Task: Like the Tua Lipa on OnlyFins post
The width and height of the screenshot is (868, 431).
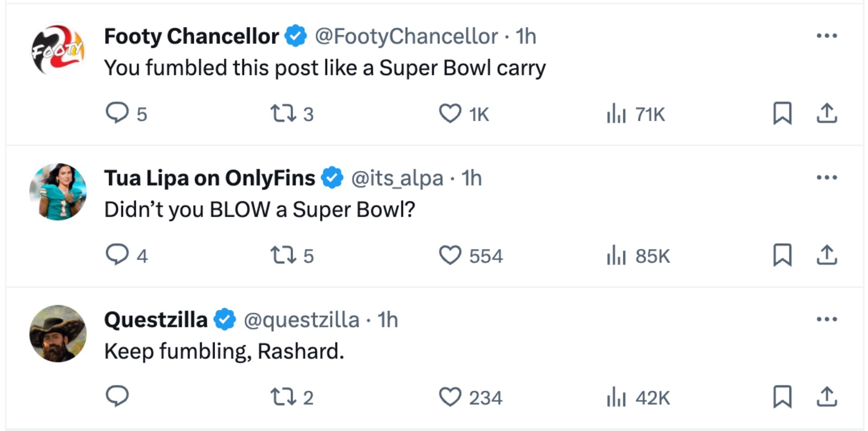Action: pyautogui.click(x=450, y=255)
